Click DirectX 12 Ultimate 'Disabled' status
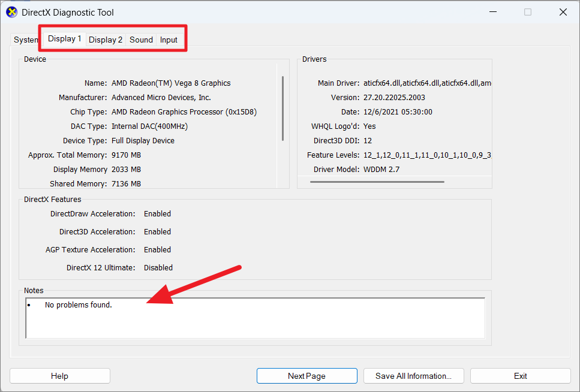This screenshot has height=392, width=580. click(x=158, y=267)
